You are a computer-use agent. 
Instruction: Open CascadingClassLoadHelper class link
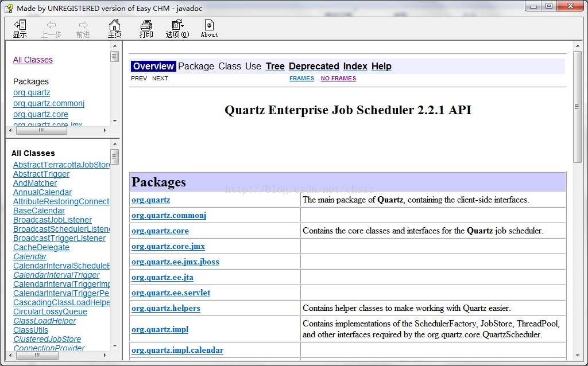61,303
